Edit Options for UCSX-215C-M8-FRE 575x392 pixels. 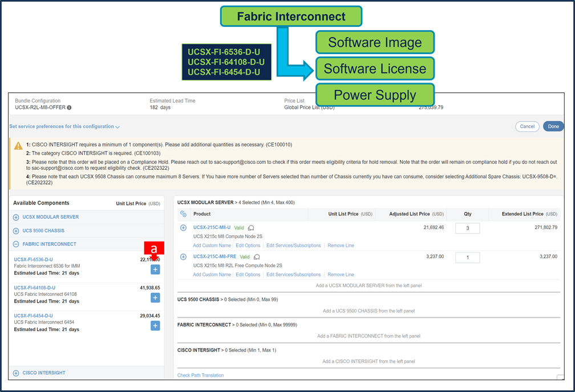click(248, 275)
